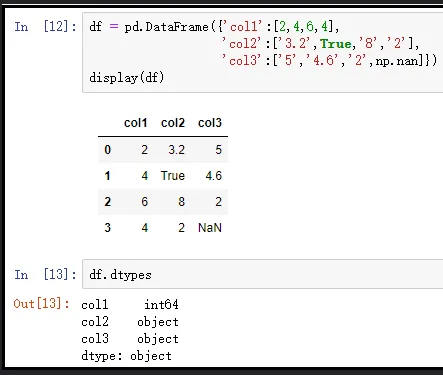
Task: Click np.nan in the code cell
Action: coord(397,61)
